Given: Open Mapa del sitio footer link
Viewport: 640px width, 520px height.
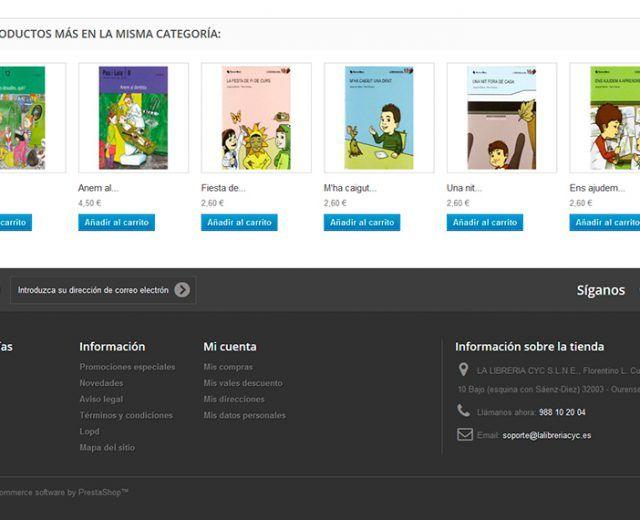Looking at the screenshot, I should pyautogui.click(x=107, y=447).
